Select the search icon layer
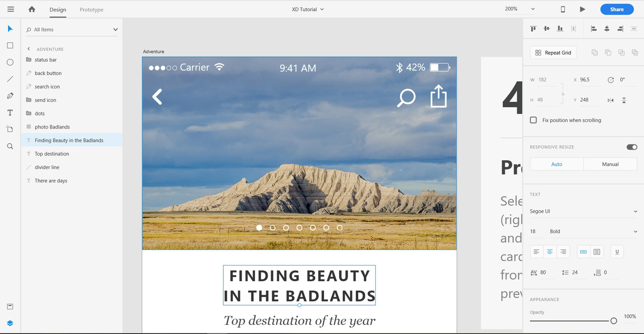The height and width of the screenshot is (334, 644). (72, 87)
